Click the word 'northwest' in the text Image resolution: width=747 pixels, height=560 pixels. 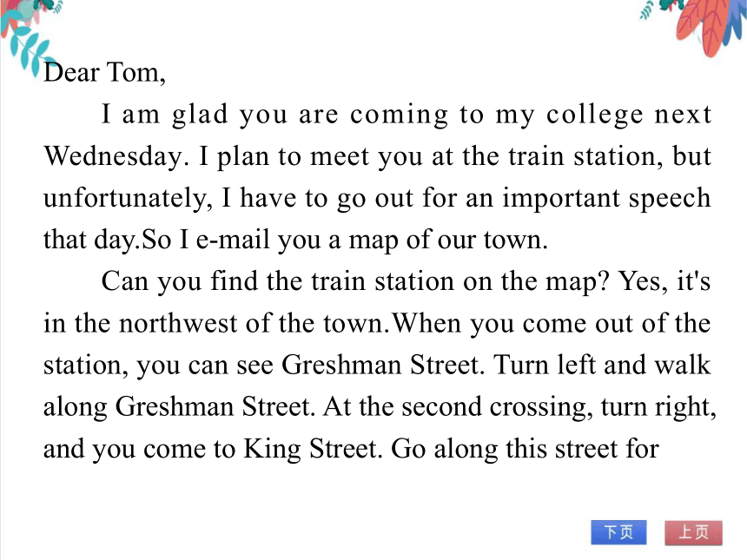click(178, 323)
